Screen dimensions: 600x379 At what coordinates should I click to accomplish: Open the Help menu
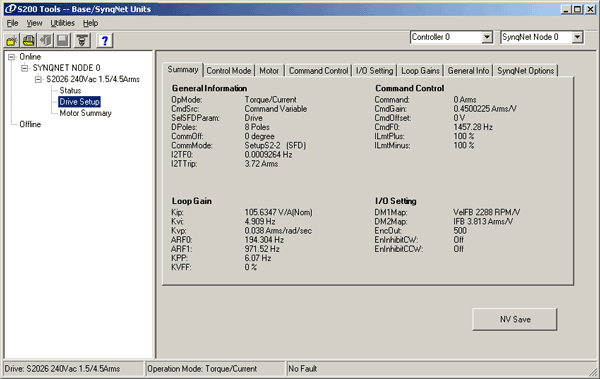coord(91,23)
